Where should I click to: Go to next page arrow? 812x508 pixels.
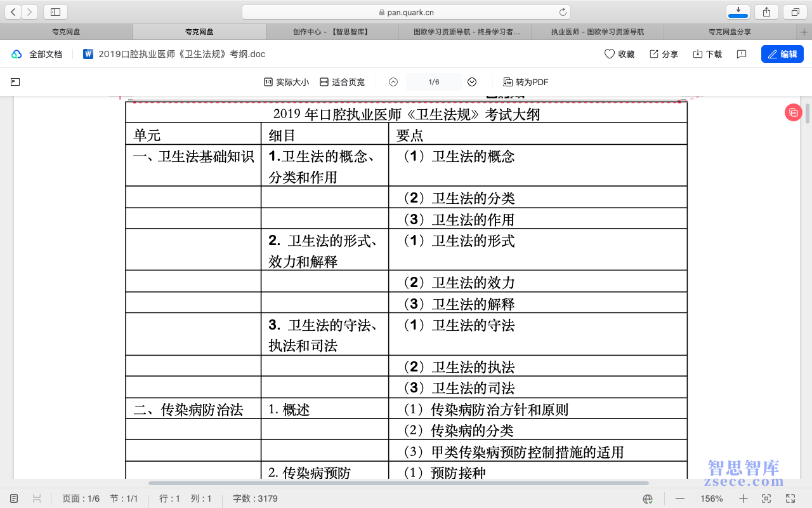point(472,82)
